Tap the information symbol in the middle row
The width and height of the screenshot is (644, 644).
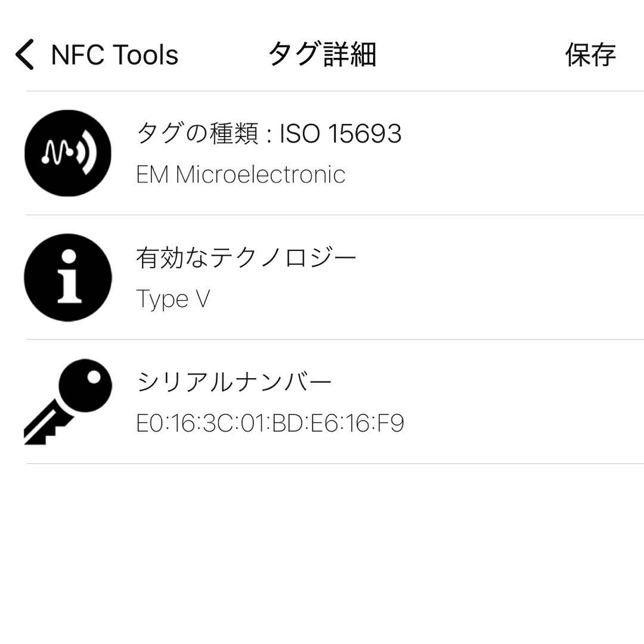[67, 277]
